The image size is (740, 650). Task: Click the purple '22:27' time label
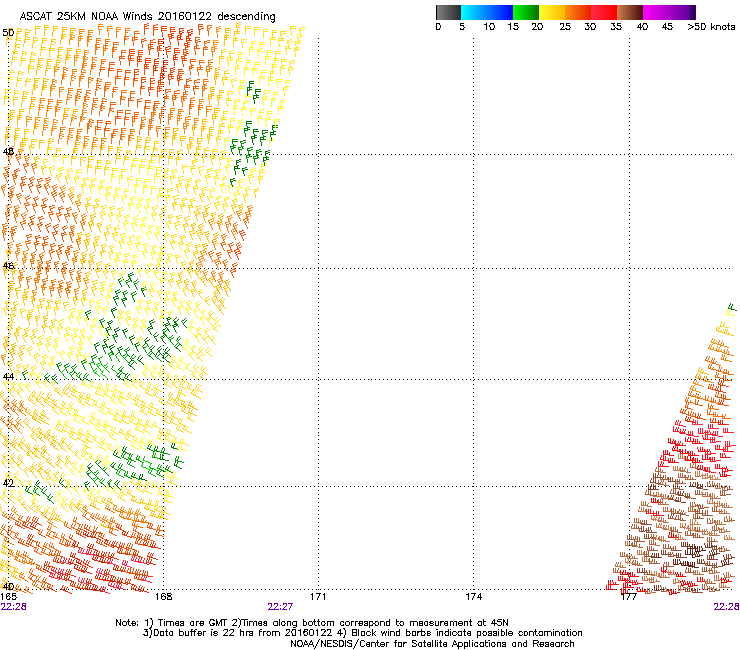tap(280, 607)
